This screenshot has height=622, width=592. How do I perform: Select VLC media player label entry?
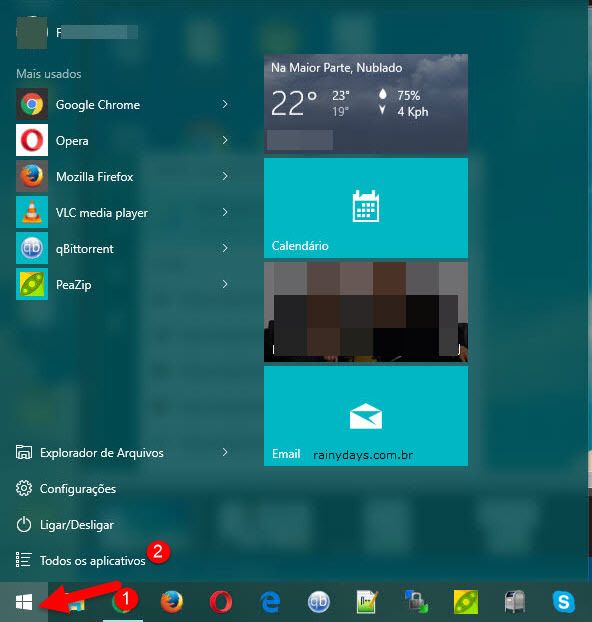tap(102, 213)
